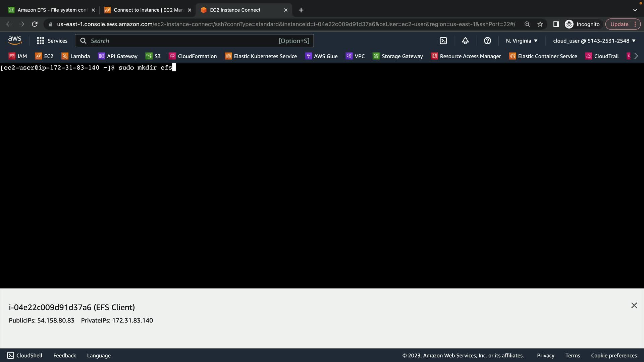This screenshot has width=644, height=362.
Task: Open the notifications bell
Action: click(x=465, y=41)
